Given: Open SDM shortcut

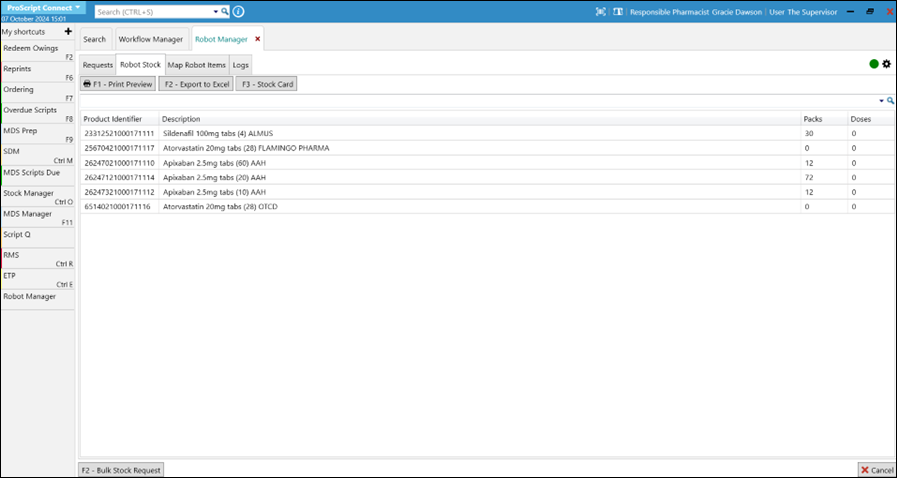Looking at the screenshot, I should click(38, 155).
